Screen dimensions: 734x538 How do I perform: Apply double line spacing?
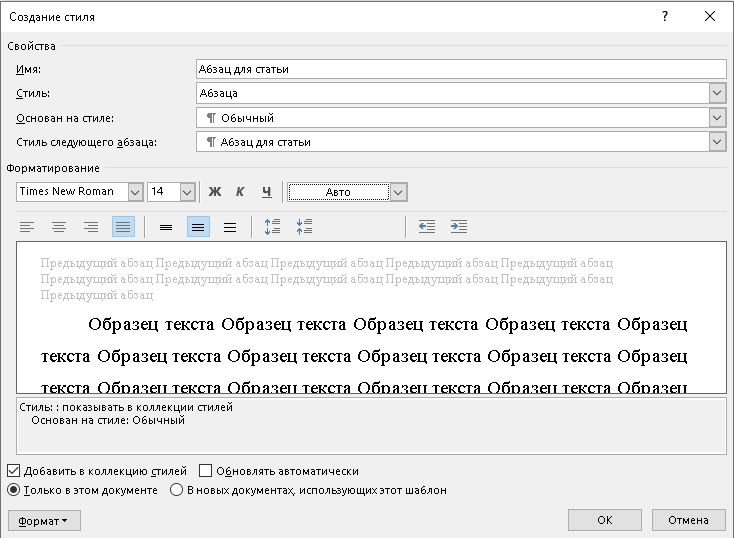pos(230,227)
